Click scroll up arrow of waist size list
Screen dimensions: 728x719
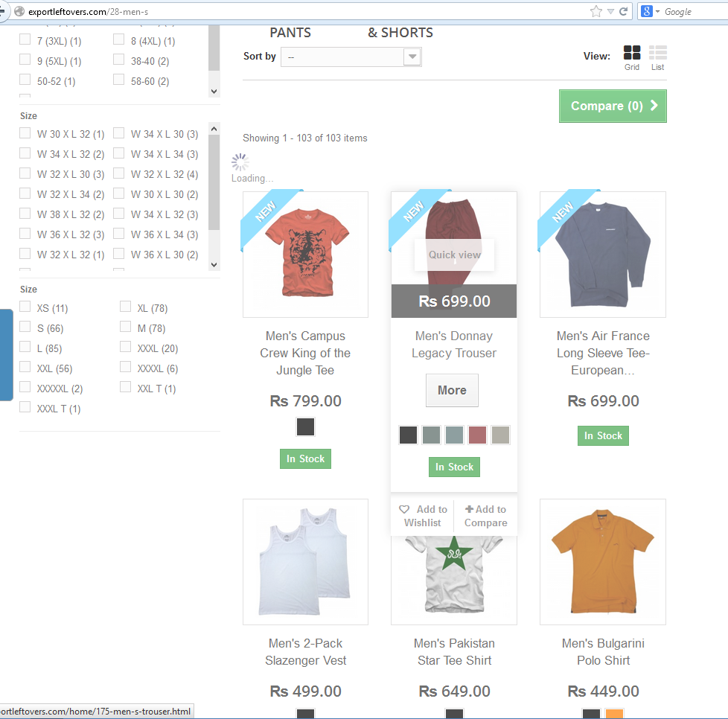tap(214, 129)
